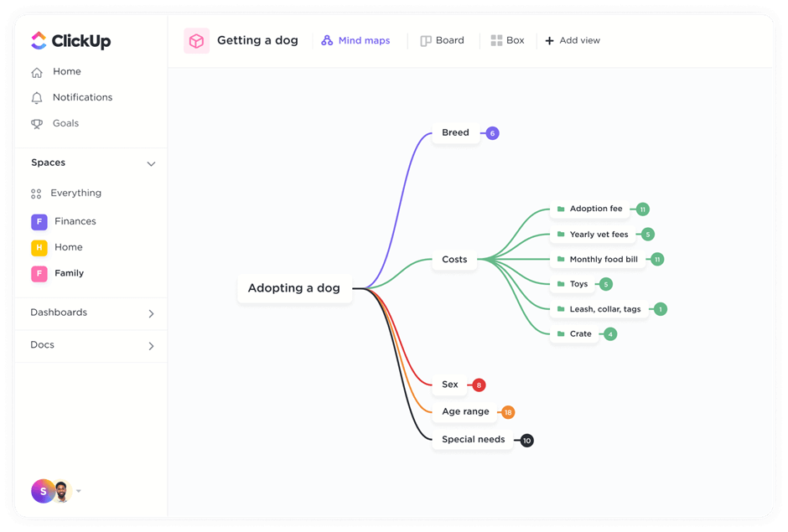Click the yellow Home space icon

[39, 248]
